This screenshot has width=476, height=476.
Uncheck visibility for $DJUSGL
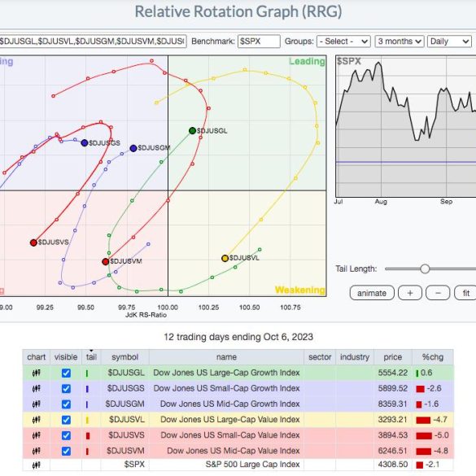[66, 373]
